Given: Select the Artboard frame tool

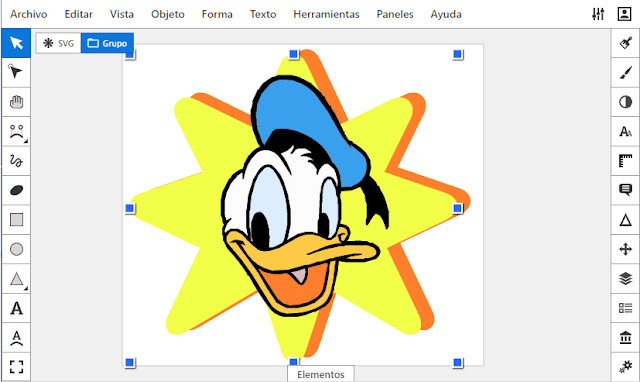Looking at the screenshot, I should pos(16,367).
